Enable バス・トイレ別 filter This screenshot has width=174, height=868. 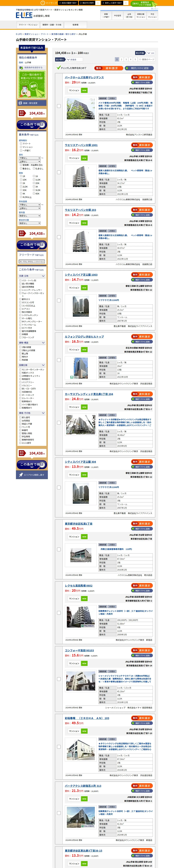[x=20, y=280]
